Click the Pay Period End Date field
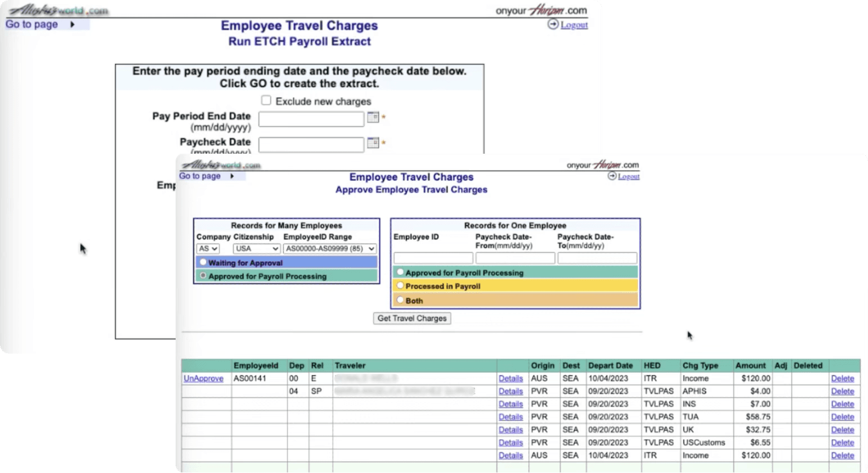The width and height of the screenshot is (868, 473). tap(311, 119)
